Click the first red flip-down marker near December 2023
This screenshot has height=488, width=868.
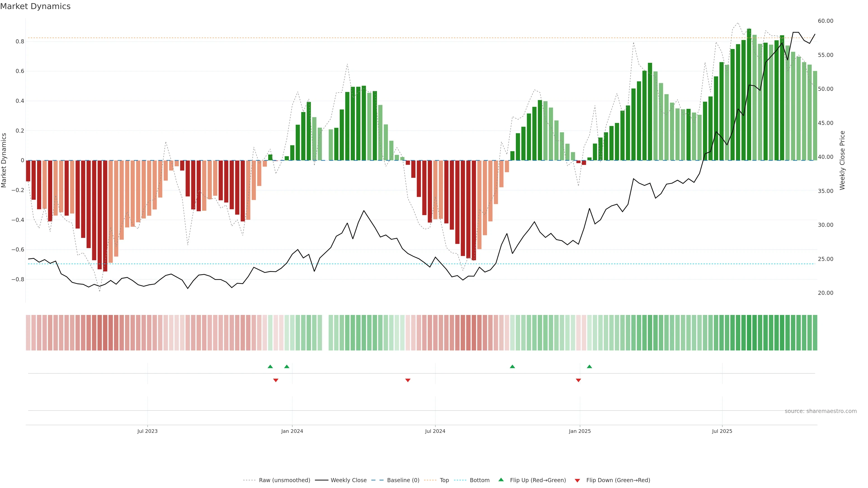[x=276, y=380]
